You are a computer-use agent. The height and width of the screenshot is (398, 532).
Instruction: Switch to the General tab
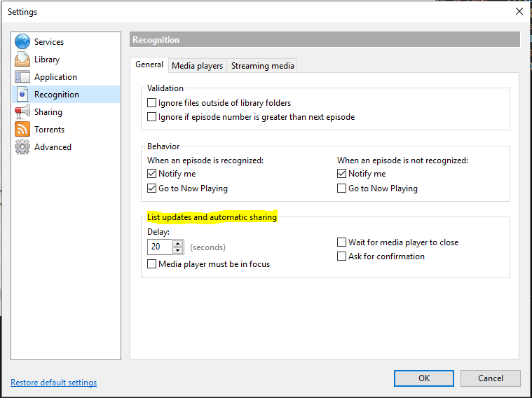pyautogui.click(x=149, y=64)
